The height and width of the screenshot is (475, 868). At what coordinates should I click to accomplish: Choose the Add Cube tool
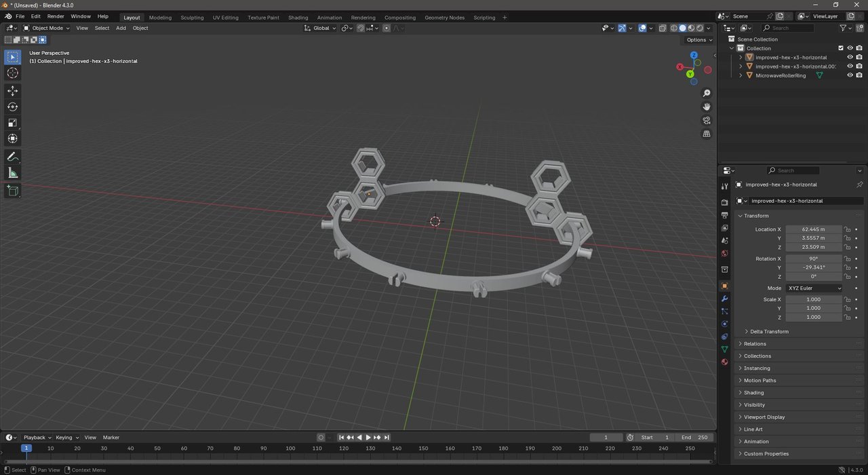(x=12, y=191)
